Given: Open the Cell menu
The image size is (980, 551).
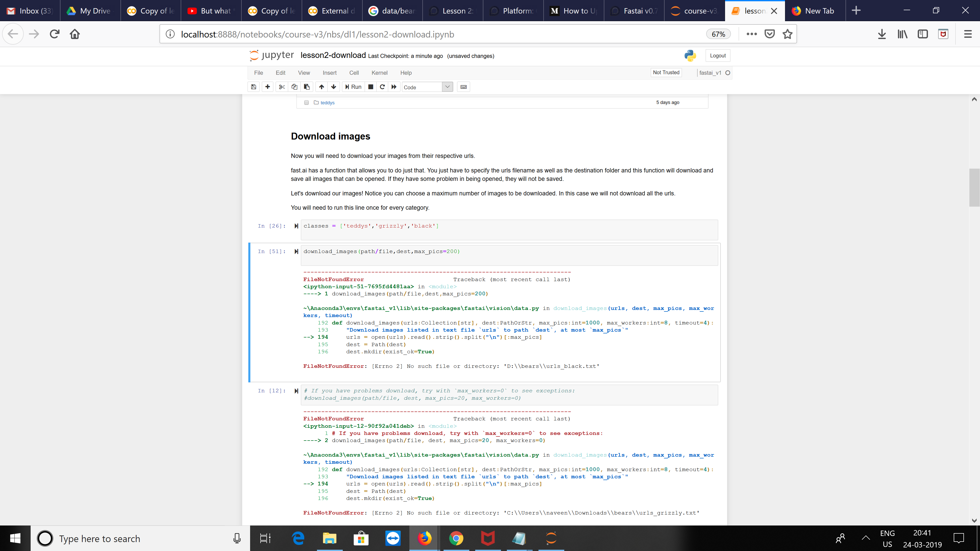Looking at the screenshot, I should pyautogui.click(x=354, y=73).
